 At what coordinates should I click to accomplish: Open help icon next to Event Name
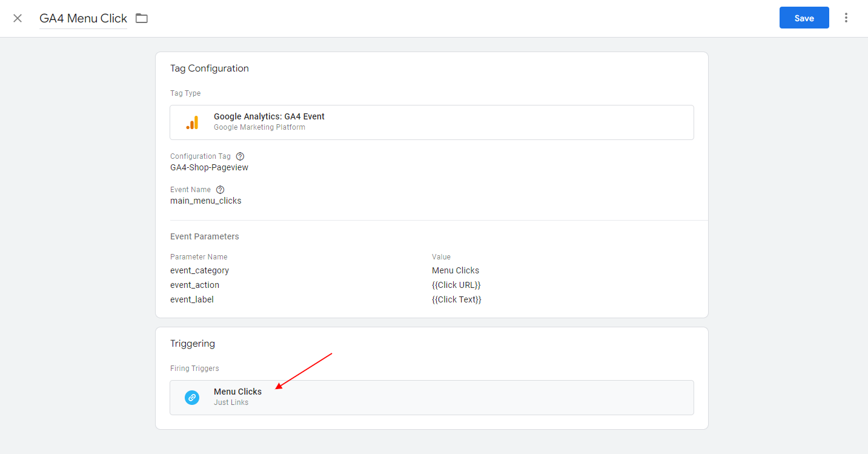(x=220, y=190)
